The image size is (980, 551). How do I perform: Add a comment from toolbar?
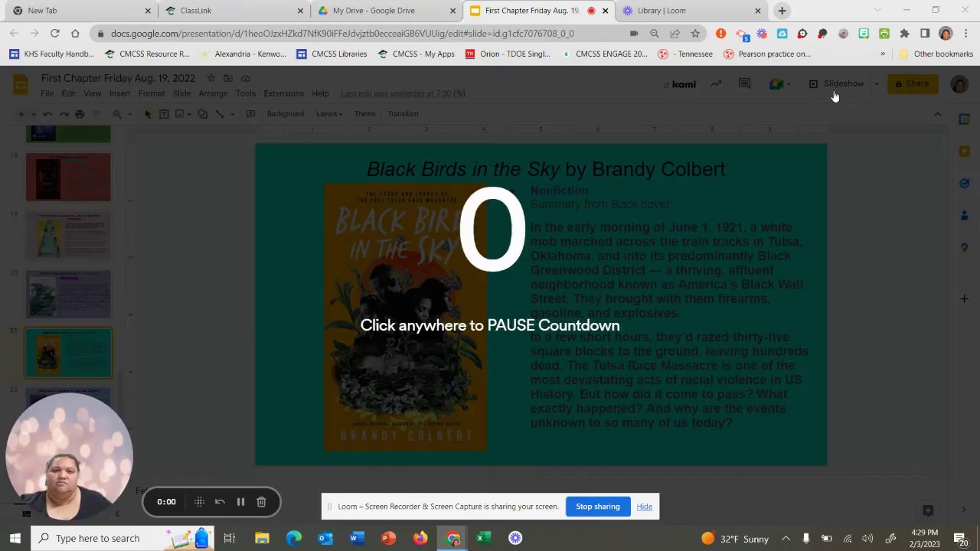tap(250, 114)
